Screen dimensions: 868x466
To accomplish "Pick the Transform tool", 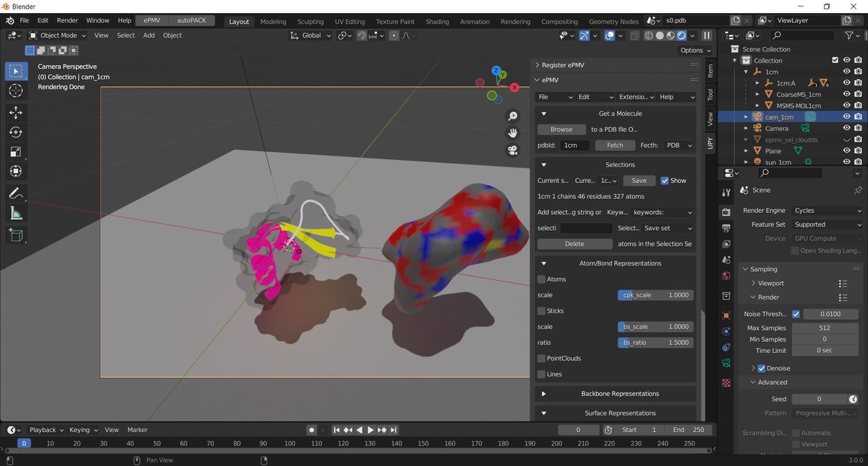I will pos(16,171).
